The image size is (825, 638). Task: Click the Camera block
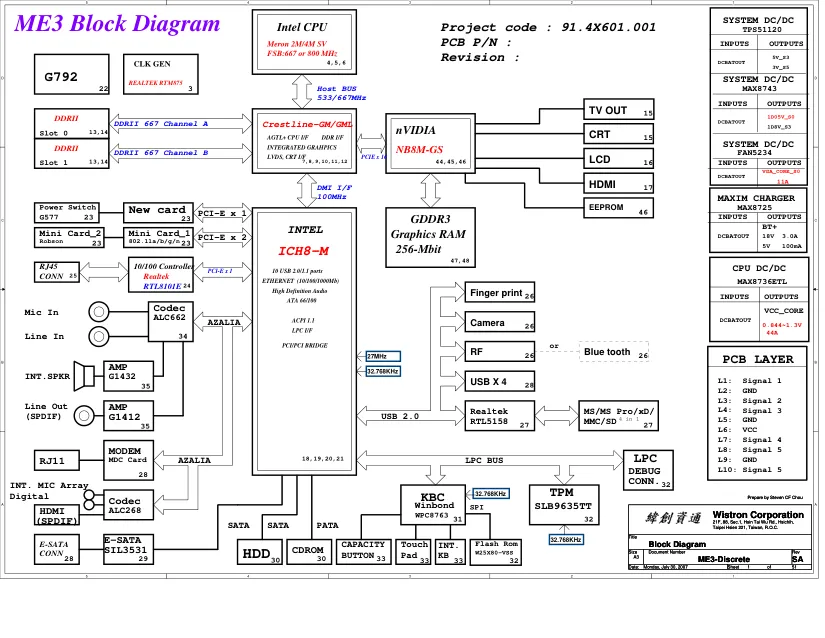[500, 322]
